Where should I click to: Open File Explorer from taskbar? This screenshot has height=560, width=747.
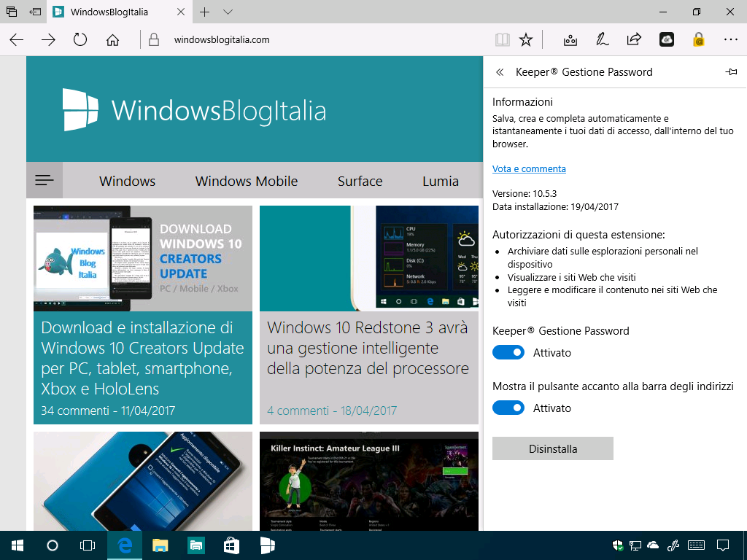pos(160,545)
